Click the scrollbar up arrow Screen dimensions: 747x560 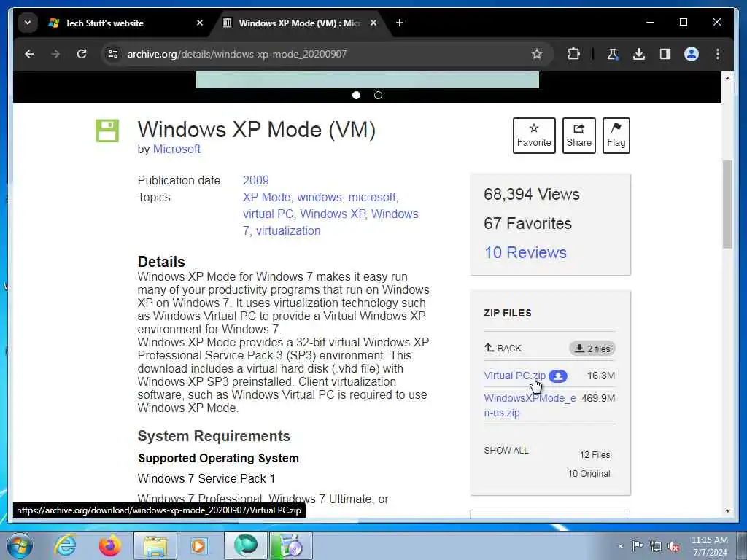click(x=727, y=78)
